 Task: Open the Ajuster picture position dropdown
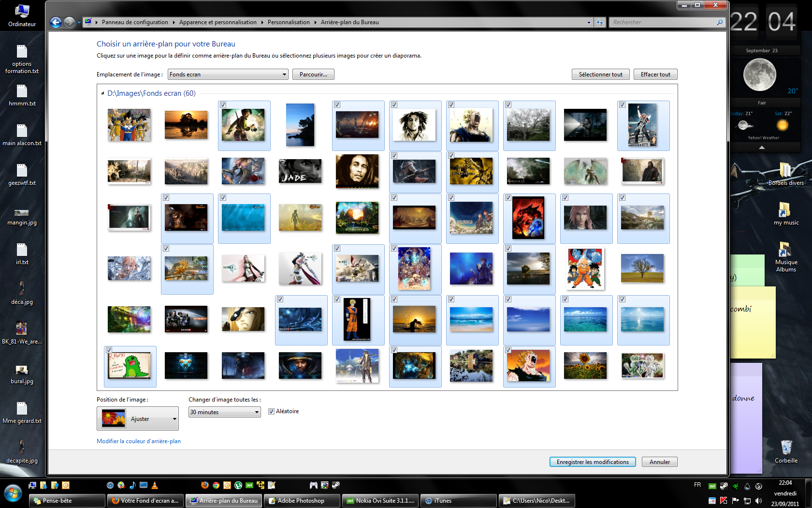click(x=138, y=418)
